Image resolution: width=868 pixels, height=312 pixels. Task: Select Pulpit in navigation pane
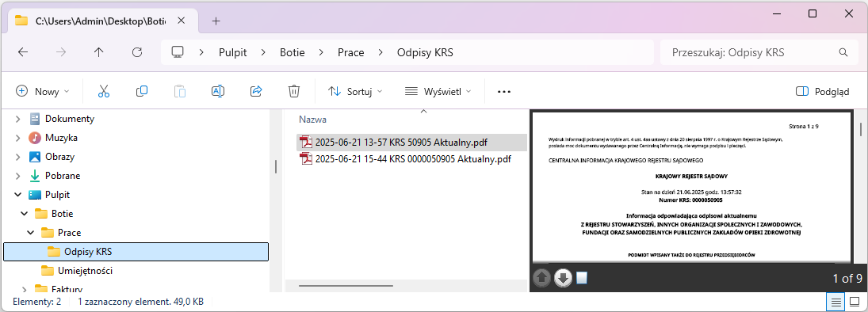point(58,195)
